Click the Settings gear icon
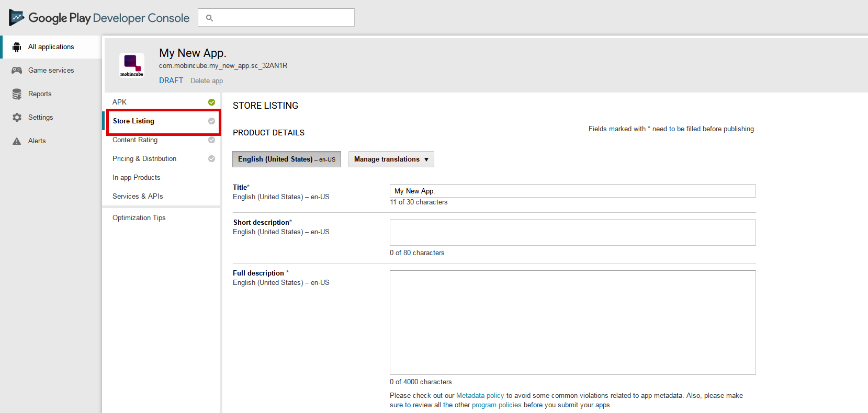 click(17, 118)
